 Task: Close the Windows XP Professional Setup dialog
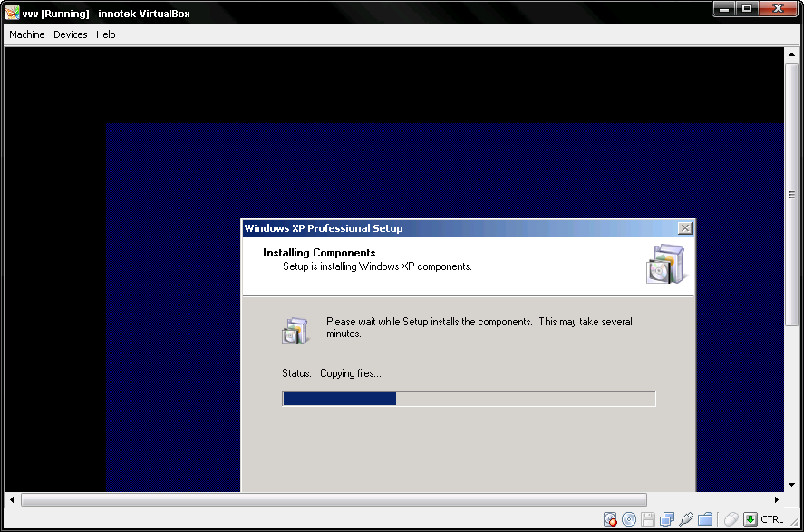coord(685,228)
